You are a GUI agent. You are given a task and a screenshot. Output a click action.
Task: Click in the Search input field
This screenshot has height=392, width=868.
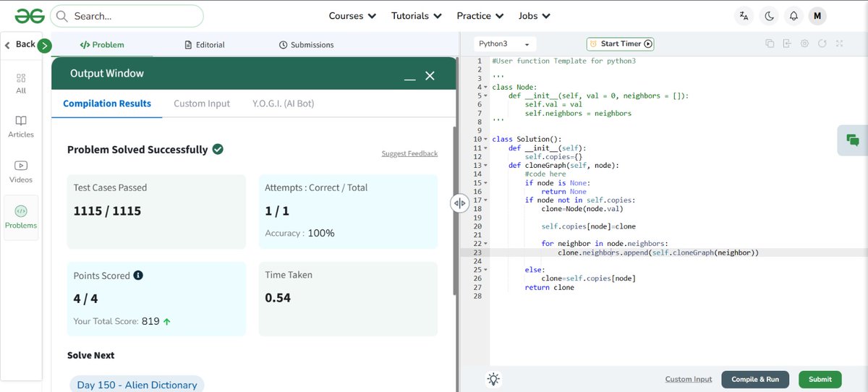pyautogui.click(x=127, y=16)
